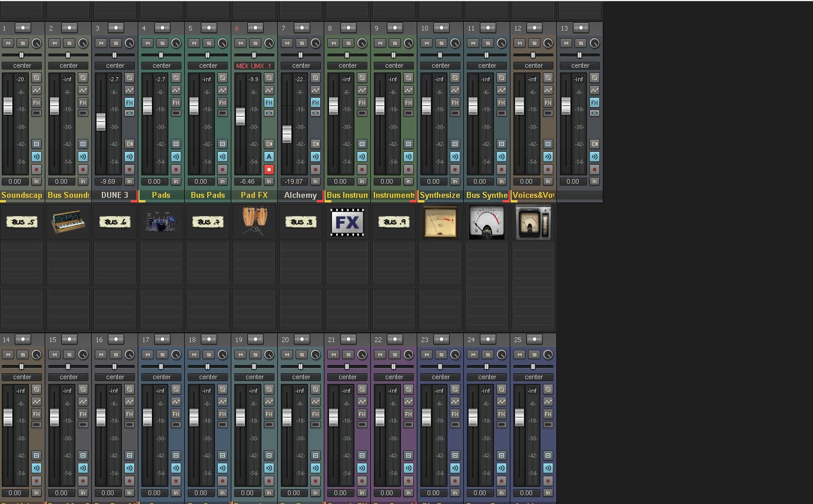
Task: Mute the Soundscap track
Action: pos(8,43)
